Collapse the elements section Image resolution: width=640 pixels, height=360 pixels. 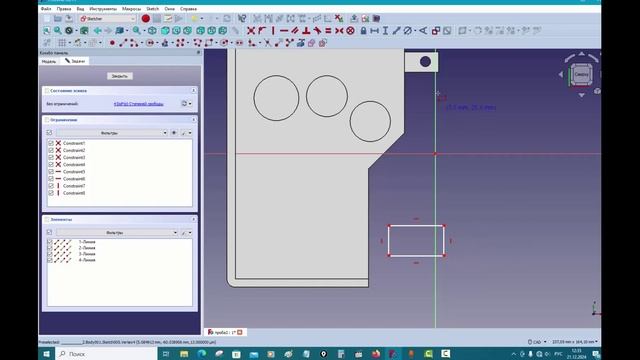tap(193, 220)
